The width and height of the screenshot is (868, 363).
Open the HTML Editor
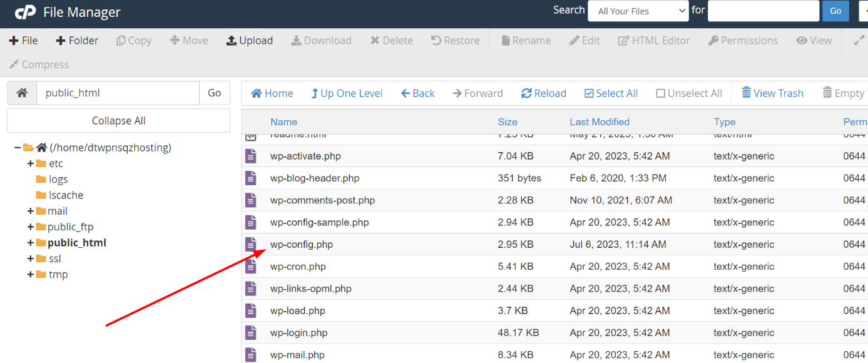[653, 40]
